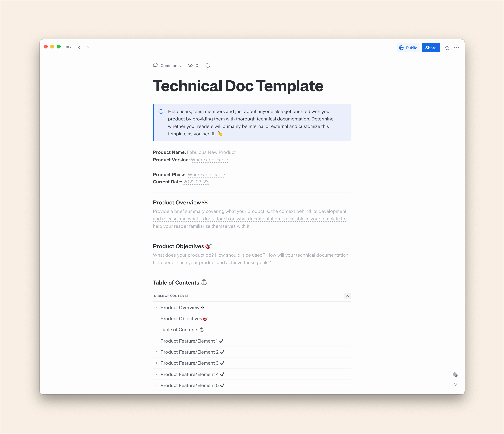Screen dimensions: 504x434
Task: Click the Share button
Action: coord(430,48)
